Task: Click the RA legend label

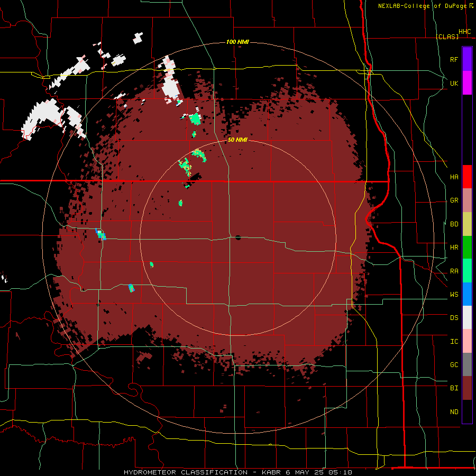Action: coord(454,271)
